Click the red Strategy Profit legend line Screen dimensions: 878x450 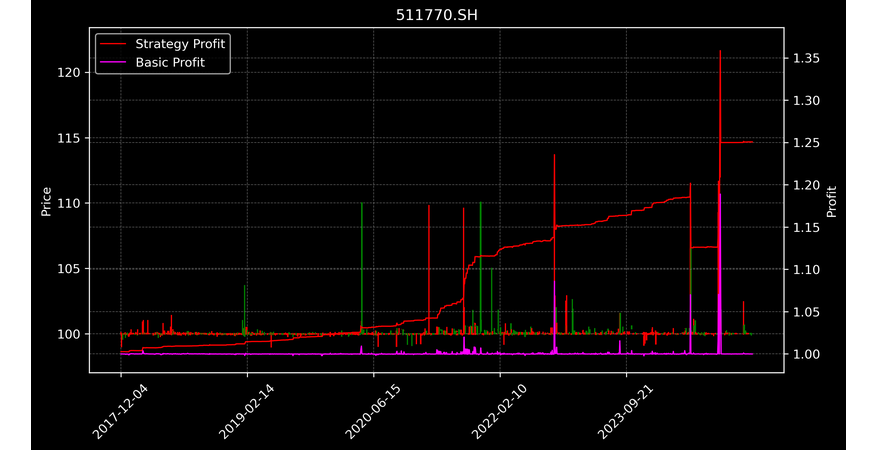(x=114, y=44)
